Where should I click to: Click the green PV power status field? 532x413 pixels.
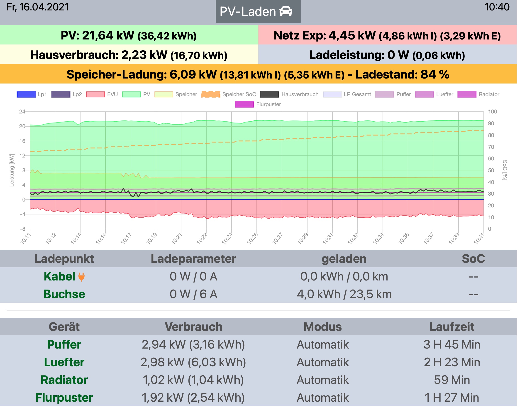(x=129, y=35)
